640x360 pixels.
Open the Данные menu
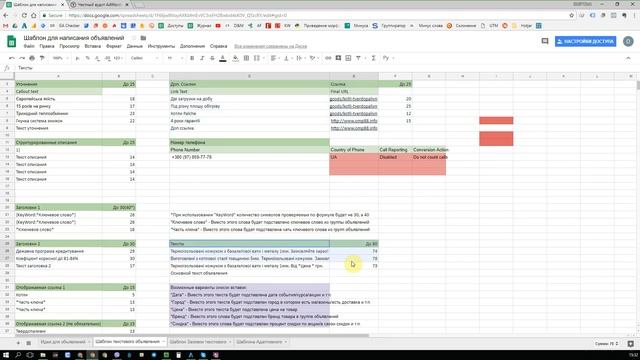[135, 46]
